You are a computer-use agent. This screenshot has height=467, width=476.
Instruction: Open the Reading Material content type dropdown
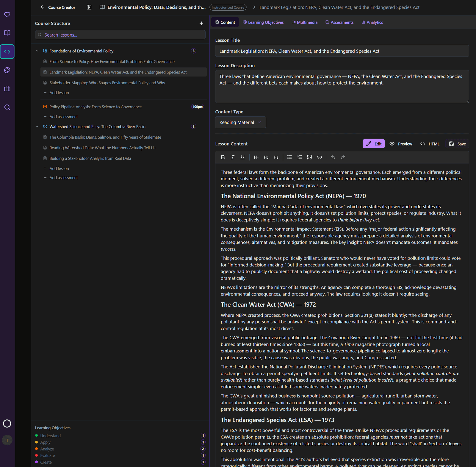tap(240, 122)
